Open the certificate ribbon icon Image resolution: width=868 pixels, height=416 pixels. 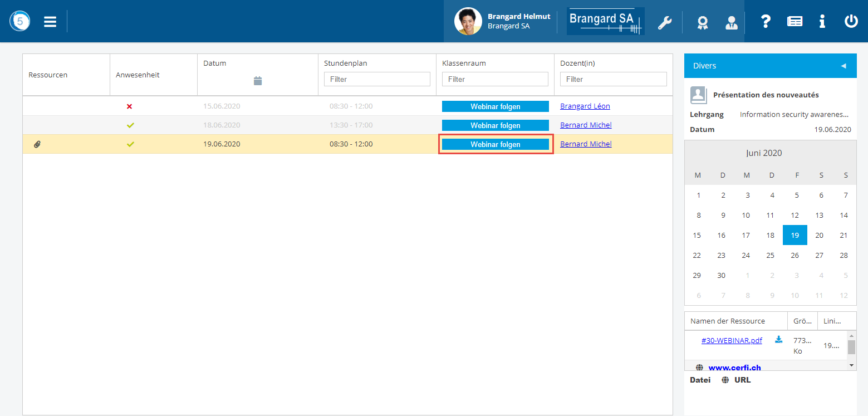(703, 22)
